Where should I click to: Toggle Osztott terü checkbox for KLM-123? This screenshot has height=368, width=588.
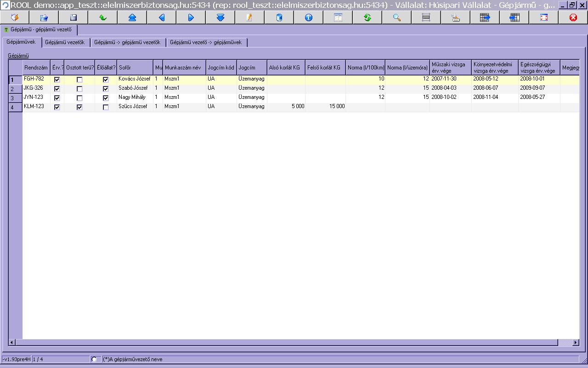[79, 107]
